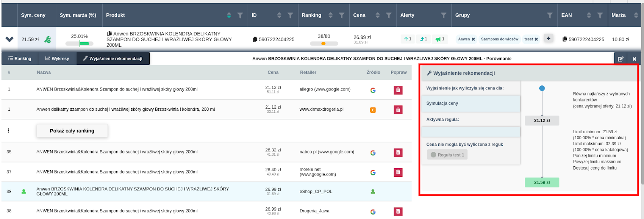Select the Symulacja ceny field
Viewport: 644px width, 219px height.
point(471,103)
